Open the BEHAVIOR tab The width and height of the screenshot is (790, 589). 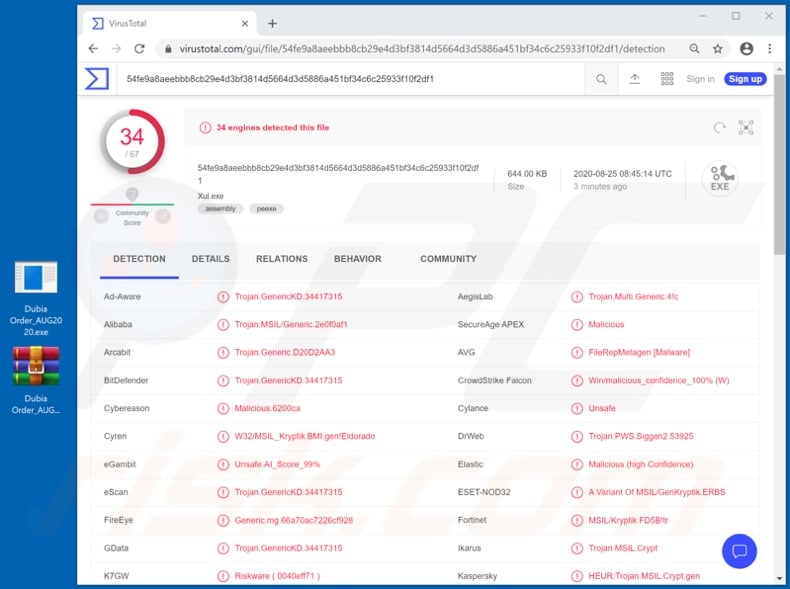pos(358,259)
